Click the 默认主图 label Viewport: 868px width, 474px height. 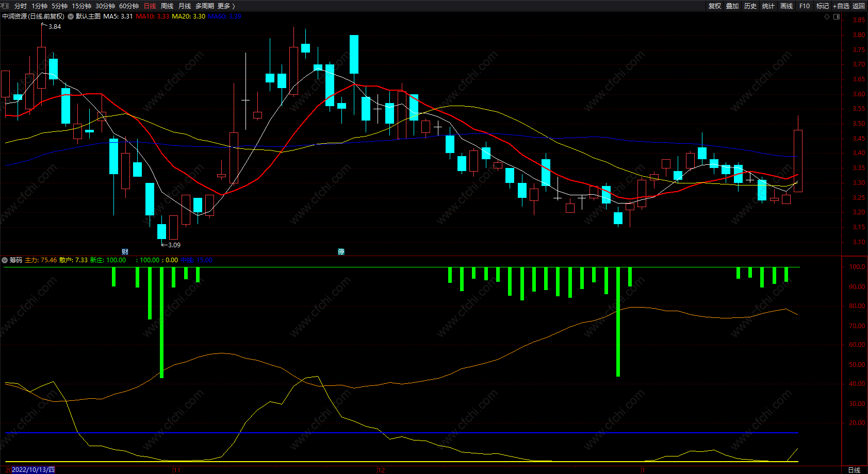(x=88, y=16)
